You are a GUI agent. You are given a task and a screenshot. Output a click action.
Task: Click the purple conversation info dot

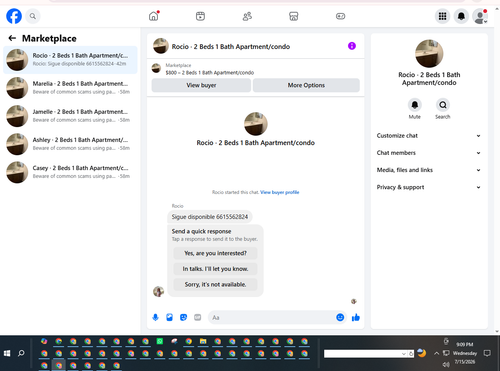pos(352,46)
